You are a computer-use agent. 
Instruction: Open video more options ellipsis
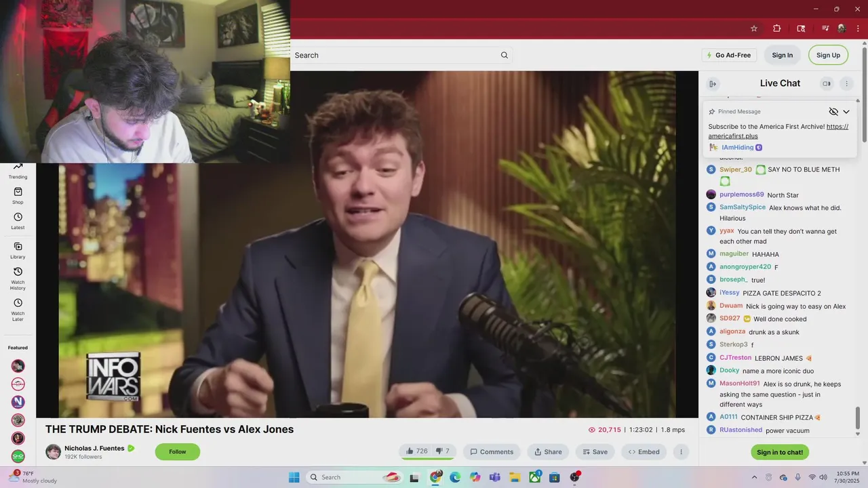(681, 452)
